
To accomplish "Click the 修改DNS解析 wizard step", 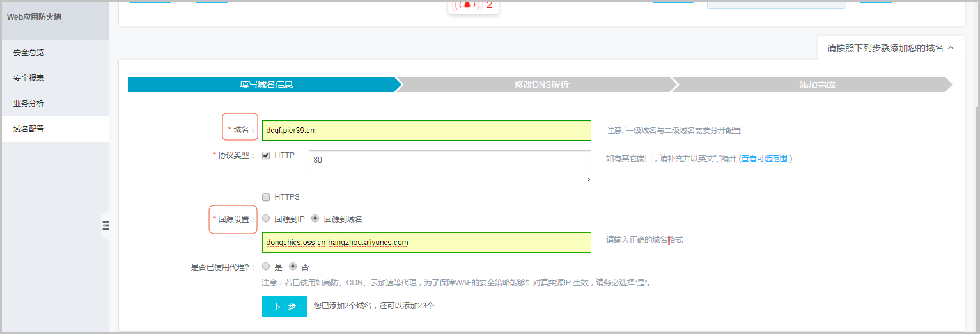I will click(541, 84).
